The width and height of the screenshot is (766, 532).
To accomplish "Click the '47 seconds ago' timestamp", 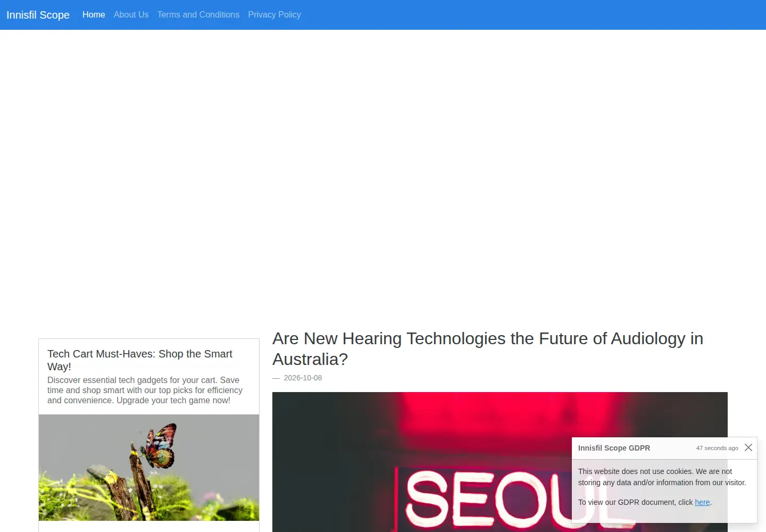I will click(x=717, y=448).
